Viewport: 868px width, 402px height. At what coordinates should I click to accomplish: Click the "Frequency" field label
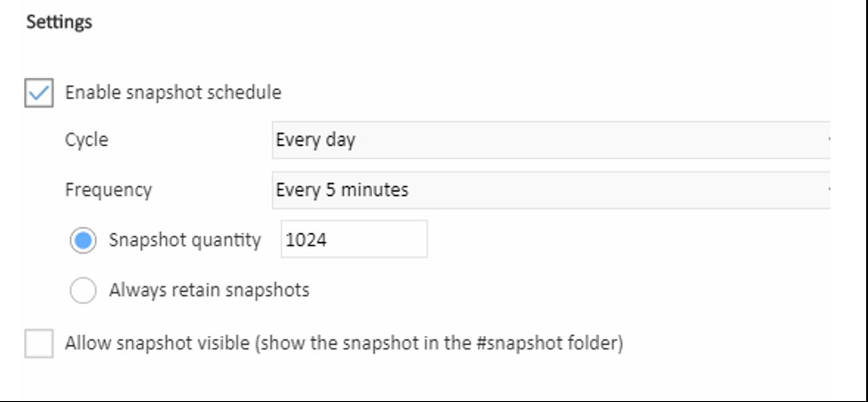tap(108, 189)
